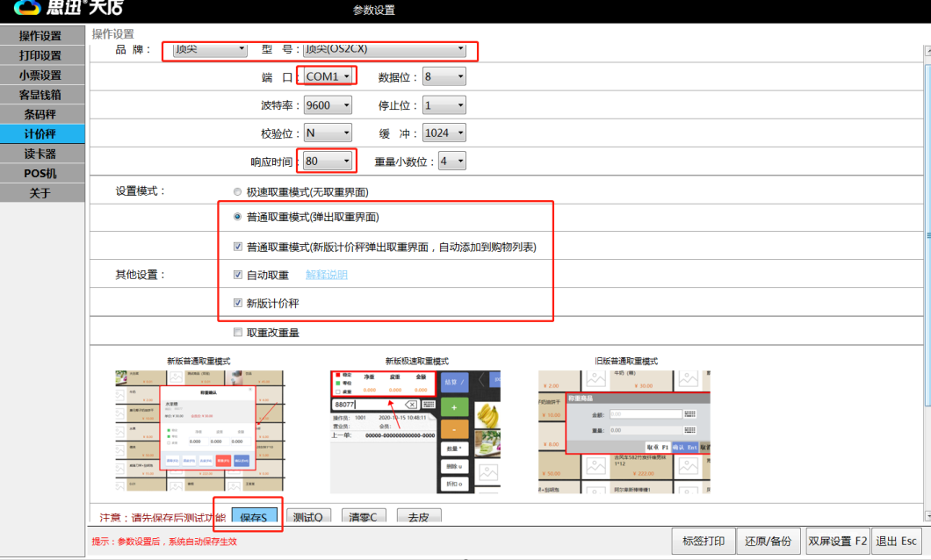The height and width of the screenshot is (560, 931).
Task: Expand the 校验位 N dropdown
Action: pyautogui.click(x=328, y=133)
